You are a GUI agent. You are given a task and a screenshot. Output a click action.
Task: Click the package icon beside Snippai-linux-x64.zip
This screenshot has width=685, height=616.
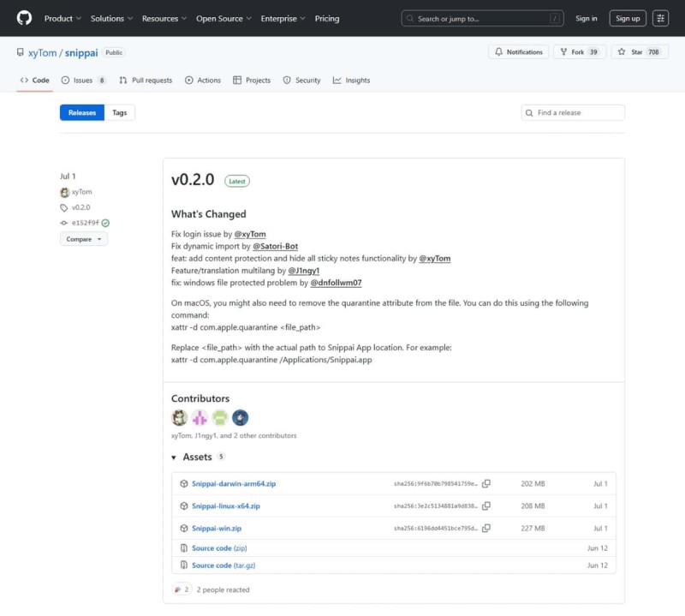[x=184, y=506]
